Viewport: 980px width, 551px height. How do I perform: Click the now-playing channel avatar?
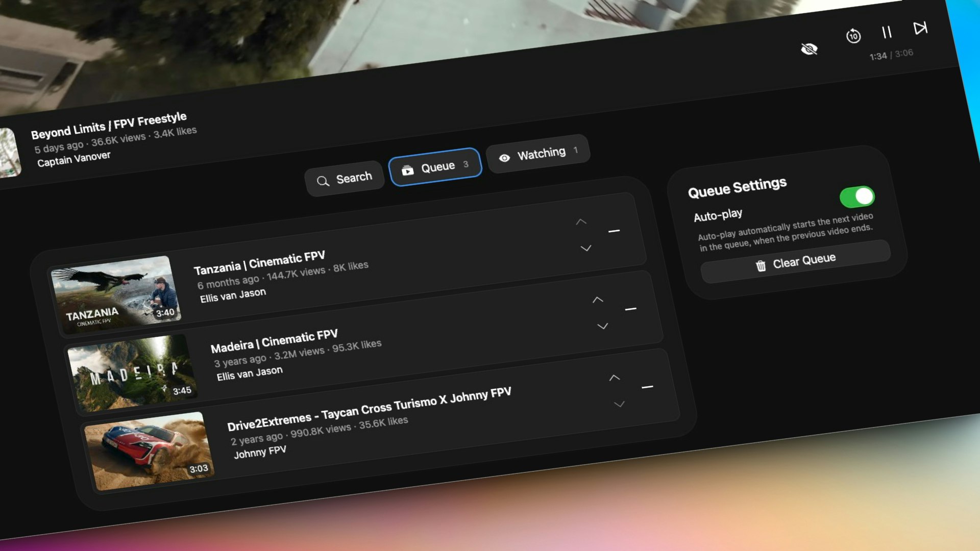(x=10, y=153)
